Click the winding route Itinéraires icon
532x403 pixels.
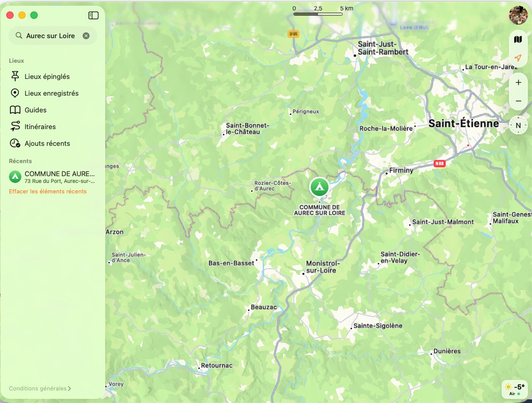pos(15,126)
